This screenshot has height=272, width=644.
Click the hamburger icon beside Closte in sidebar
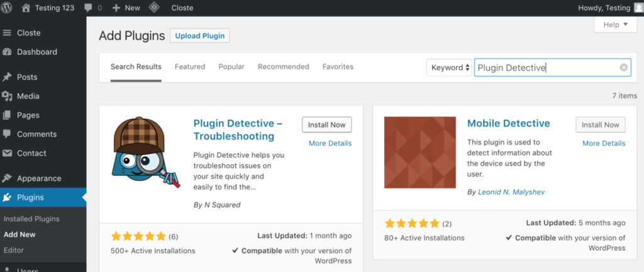point(7,33)
